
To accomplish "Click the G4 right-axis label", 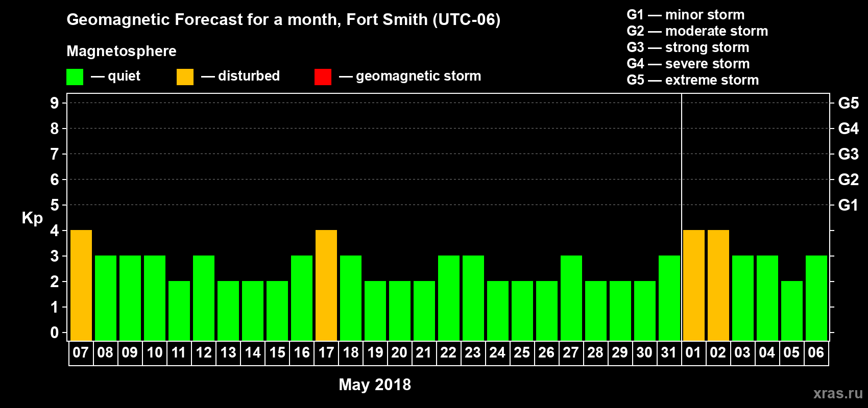I will click(849, 129).
